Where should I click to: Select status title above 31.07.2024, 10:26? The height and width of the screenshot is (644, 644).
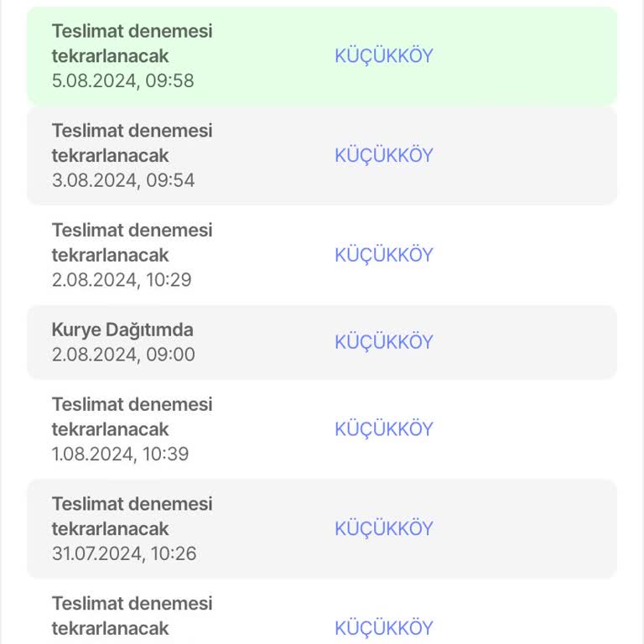coord(132,517)
